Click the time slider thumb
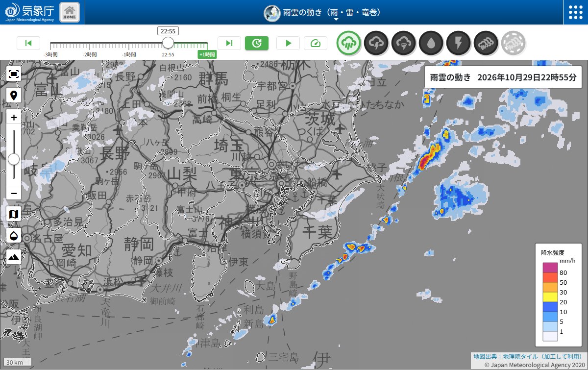This screenshot has height=370, width=588. tap(168, 43)
